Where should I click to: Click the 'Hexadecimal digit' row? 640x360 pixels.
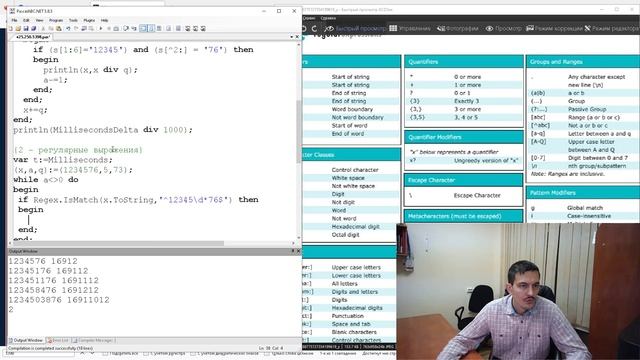point(355,227)
